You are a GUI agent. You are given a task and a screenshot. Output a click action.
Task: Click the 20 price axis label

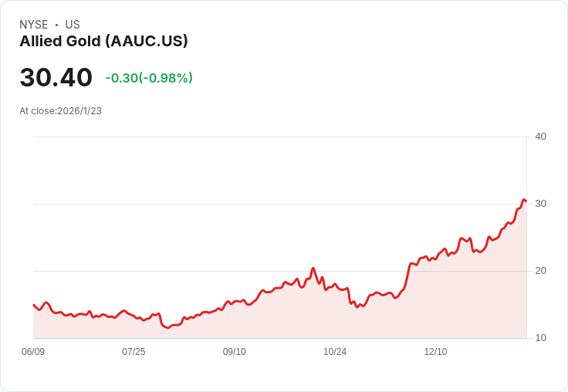coord(540,271)
